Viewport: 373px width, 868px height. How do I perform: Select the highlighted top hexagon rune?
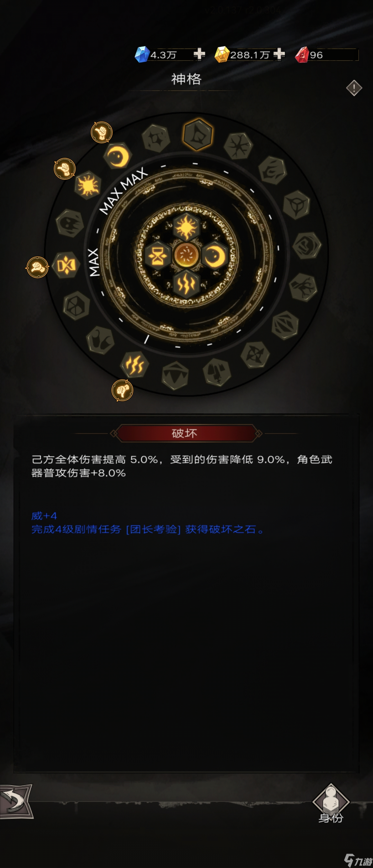tap(198, 134)
